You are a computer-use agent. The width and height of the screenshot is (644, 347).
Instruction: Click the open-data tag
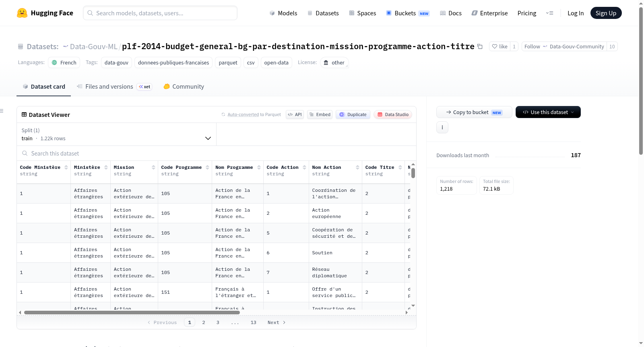[276, 62]
